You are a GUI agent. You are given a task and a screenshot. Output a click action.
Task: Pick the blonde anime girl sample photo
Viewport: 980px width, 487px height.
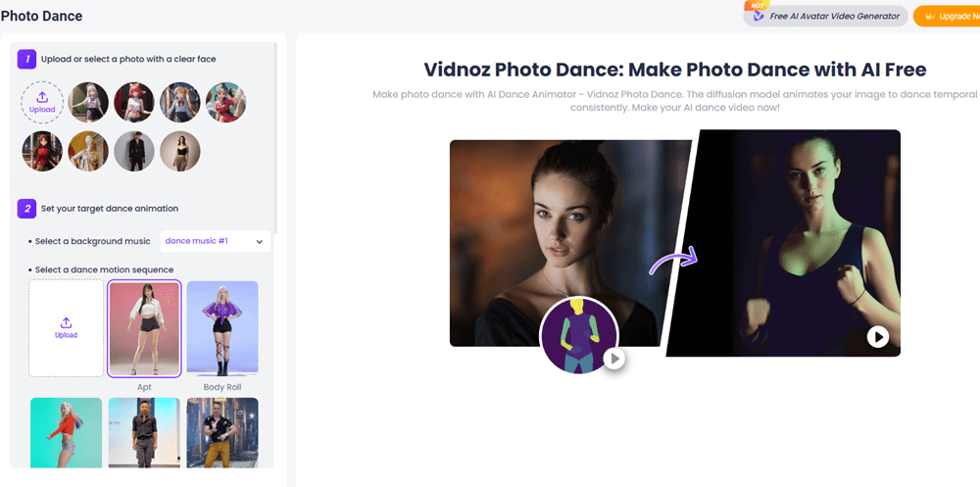pos(180,103)
